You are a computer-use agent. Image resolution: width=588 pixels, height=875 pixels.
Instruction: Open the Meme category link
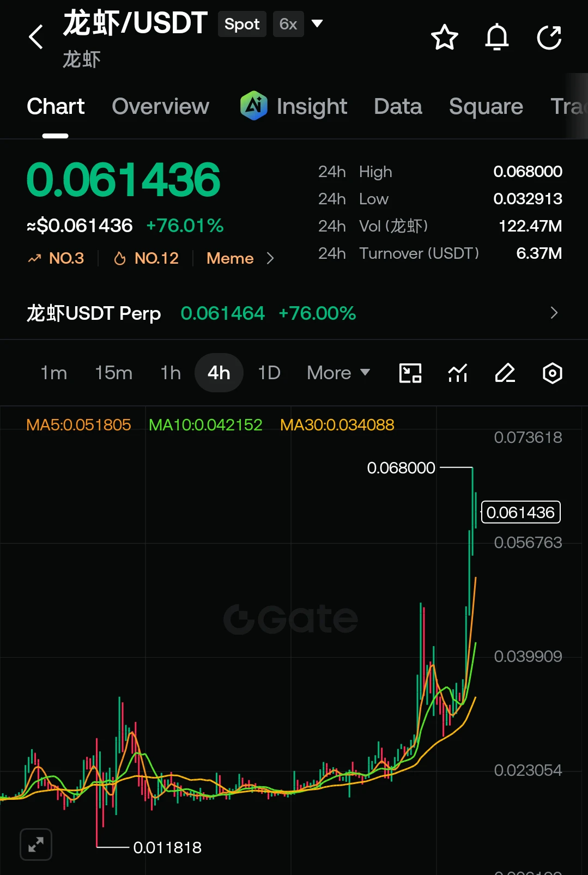click(x=230, y=258)
